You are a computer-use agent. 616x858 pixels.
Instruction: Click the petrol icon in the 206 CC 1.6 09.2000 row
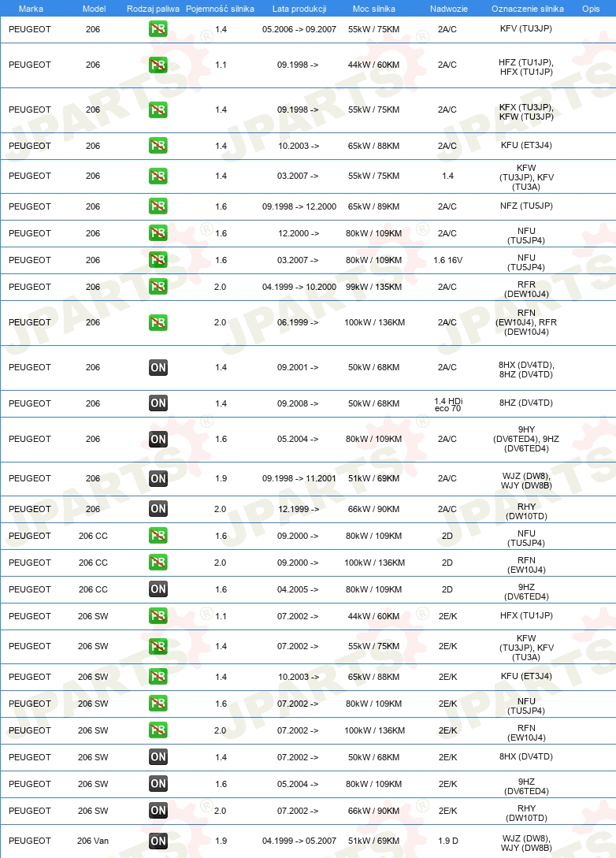click(x=158, y=536)
